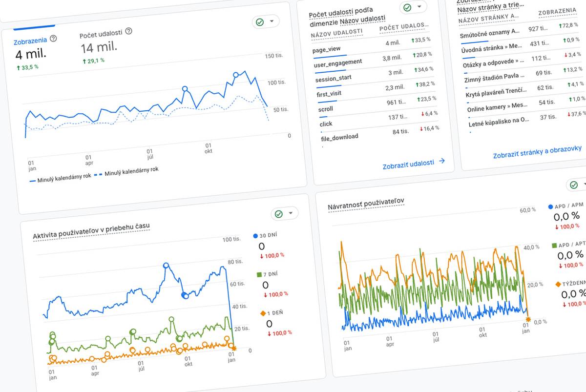Select the Zobrazenia metric tab
The image size is (586, 392).
coord(30,41)
